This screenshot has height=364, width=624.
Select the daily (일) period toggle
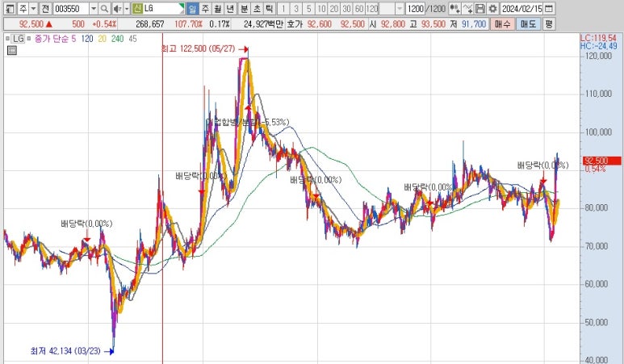(x=192, y=8)
